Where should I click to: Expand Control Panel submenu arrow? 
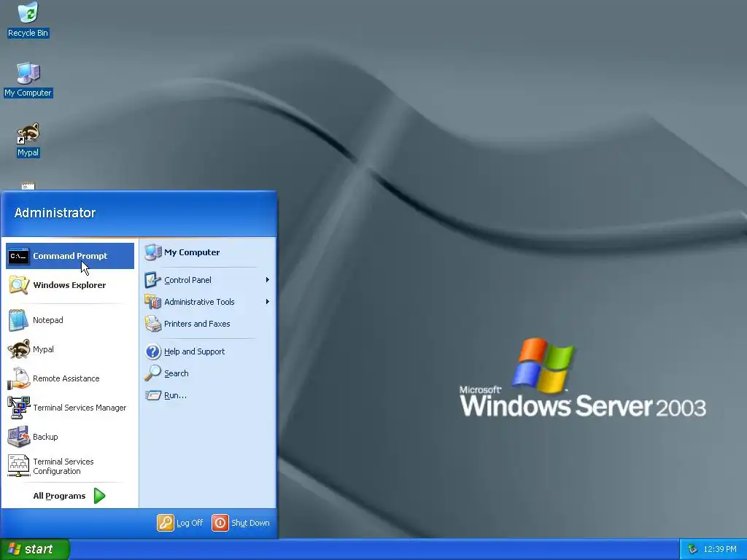(267, 280)
